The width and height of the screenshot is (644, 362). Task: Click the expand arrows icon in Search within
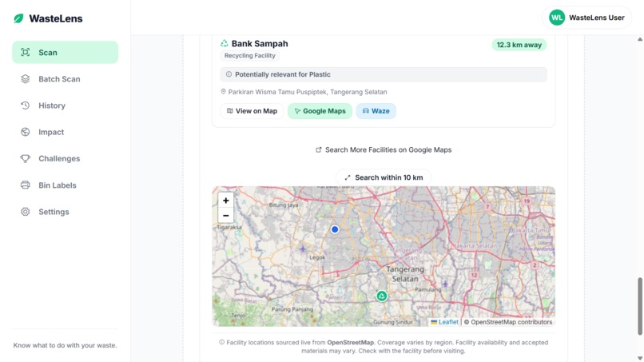(x=348, y=177)
